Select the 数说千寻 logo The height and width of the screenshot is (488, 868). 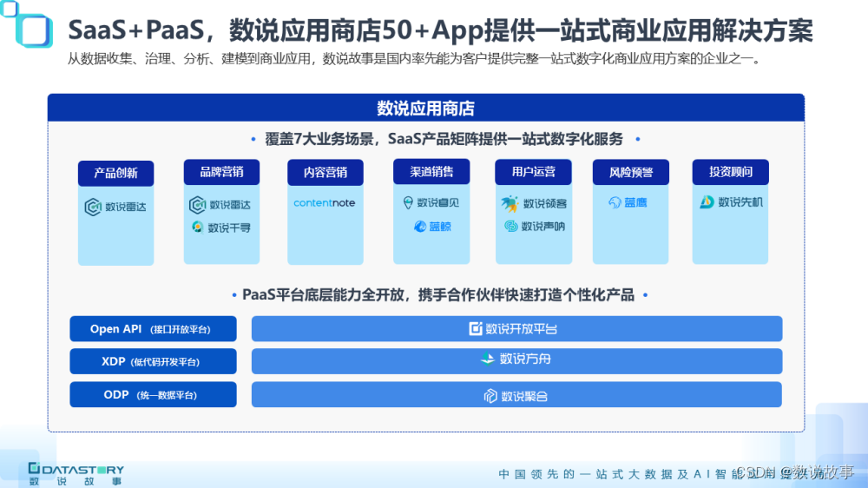[220, 228]
